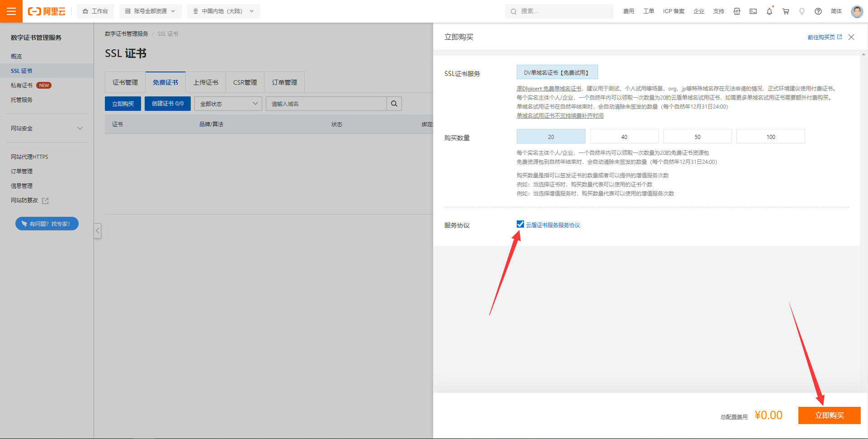Click 数字证书管理服务 breadcrumb
868x439 pixels.
127,34
